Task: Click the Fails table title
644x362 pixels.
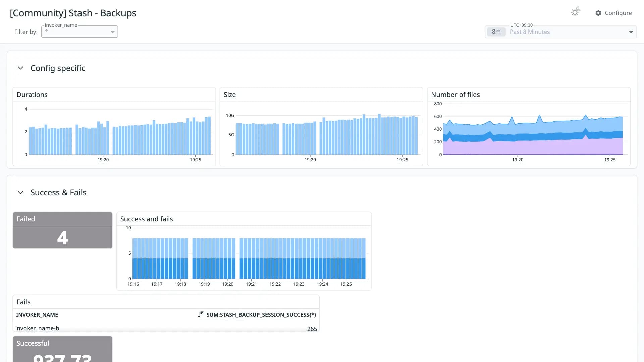Action: pyautogui.click(x=23, y=302)
